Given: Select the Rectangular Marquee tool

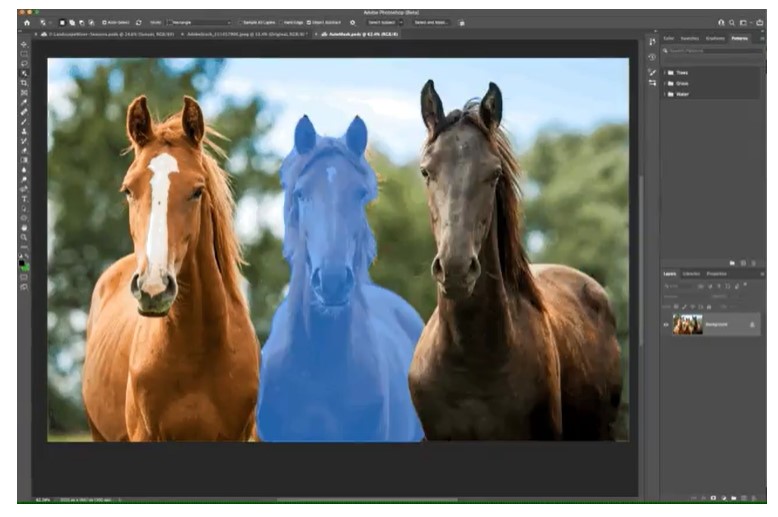Looking at the screenshot, I should pos(24,54).
